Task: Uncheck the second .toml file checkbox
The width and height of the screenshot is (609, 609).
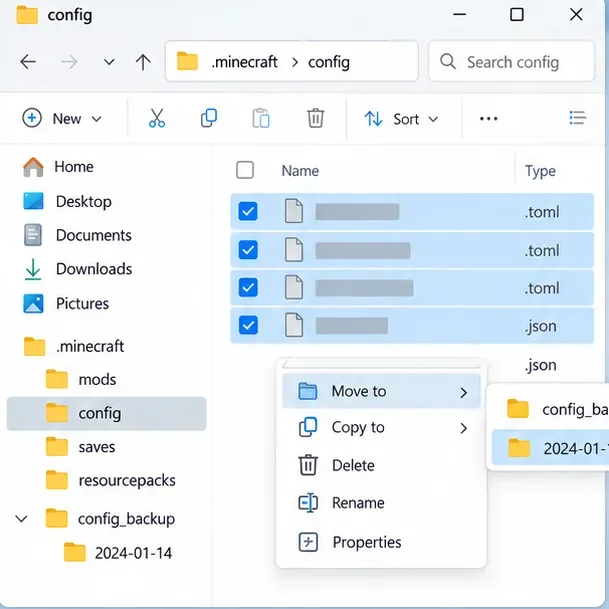Action: click(x=248, y=250)
